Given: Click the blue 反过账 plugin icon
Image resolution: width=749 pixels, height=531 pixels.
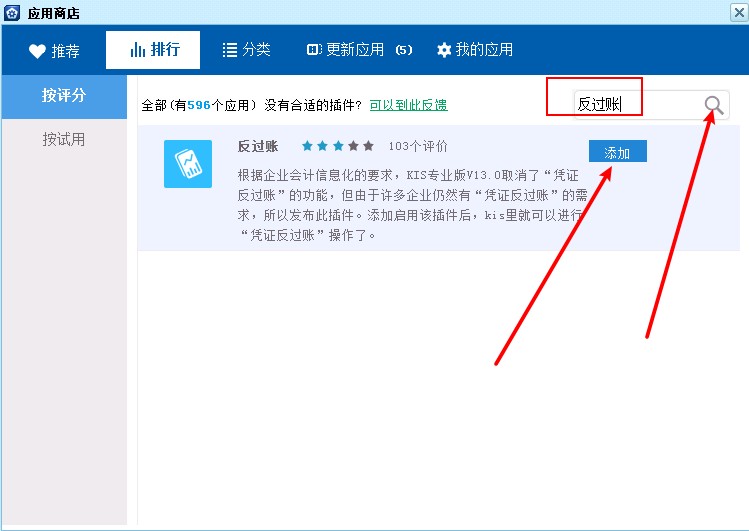Looking at the screenshot, I should [x=187, y=164].
